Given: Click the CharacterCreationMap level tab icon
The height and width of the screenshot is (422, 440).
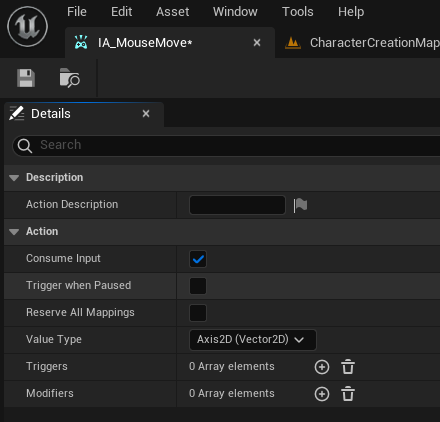Looking at the screenshot, I should (293, 43).
